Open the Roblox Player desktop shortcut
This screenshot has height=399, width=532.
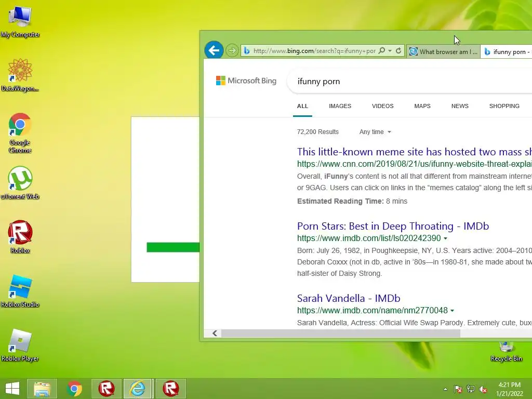[x=20, y=345]
